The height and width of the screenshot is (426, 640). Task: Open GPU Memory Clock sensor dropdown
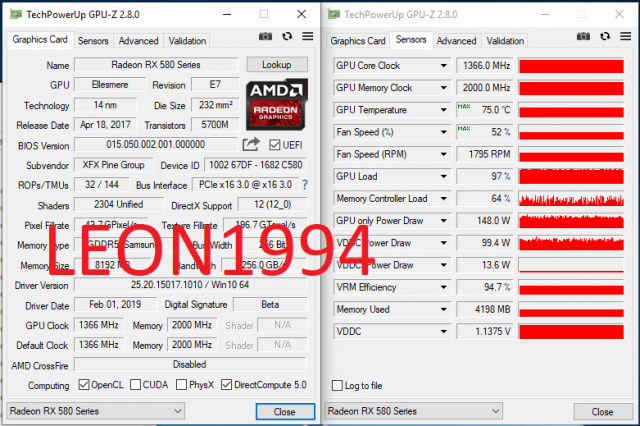[x=443, y=88]
